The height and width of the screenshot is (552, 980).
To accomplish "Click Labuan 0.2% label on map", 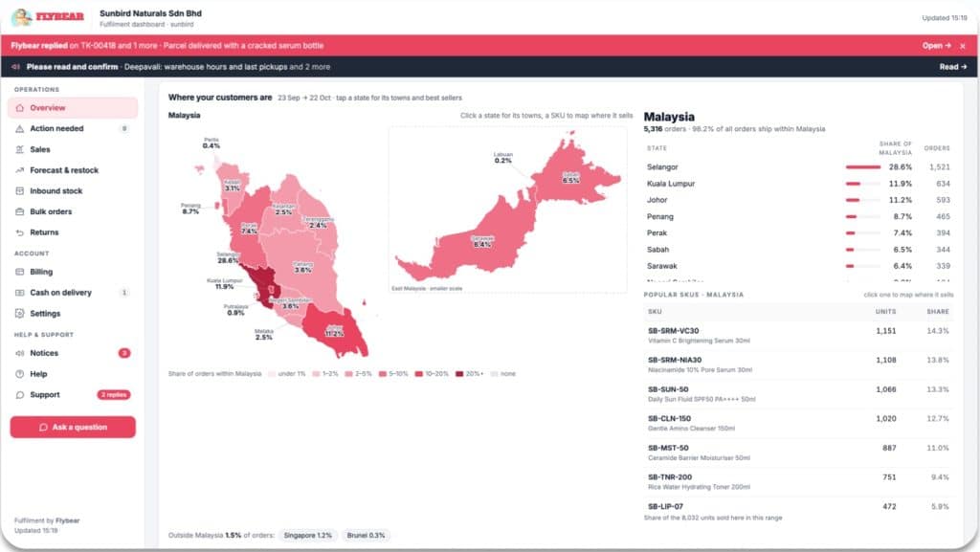I will (503, 157).
